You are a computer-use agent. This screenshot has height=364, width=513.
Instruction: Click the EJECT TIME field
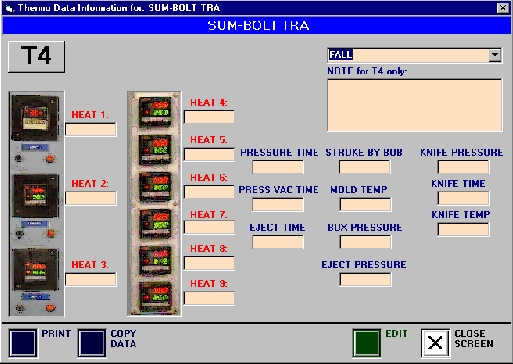coord(278,242)
